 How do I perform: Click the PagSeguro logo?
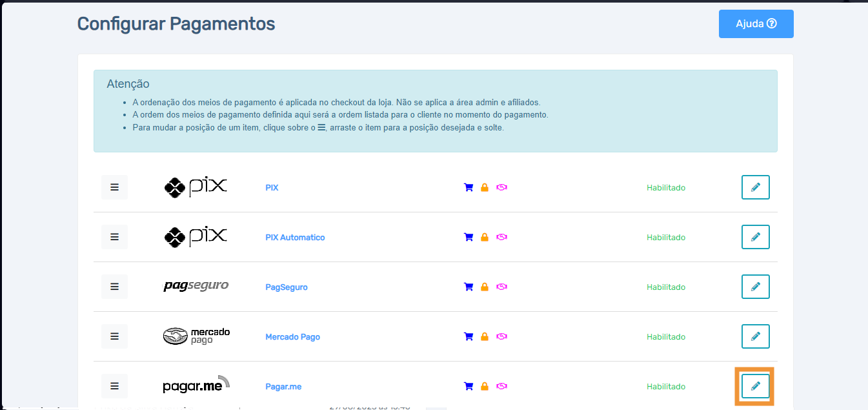point(196,286)
